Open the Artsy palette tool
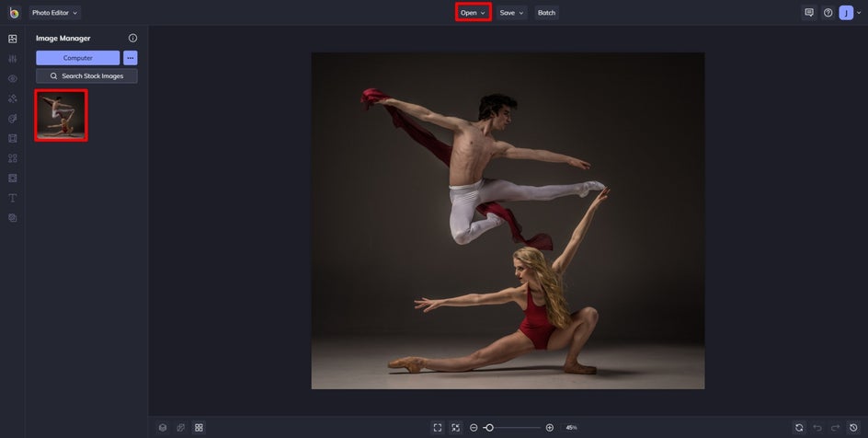The width and height of the screenshot is (868, 438). pyautogui.click(x=13, y=119)
